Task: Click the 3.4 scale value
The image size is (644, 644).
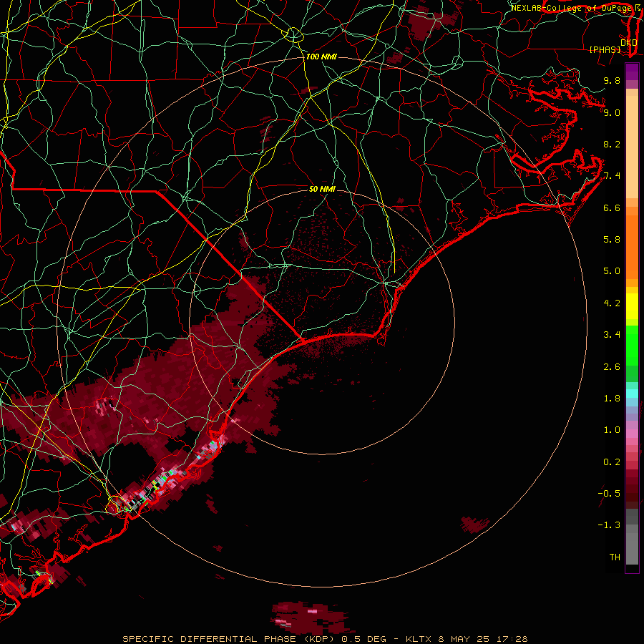Action: (x=612, y=335)
